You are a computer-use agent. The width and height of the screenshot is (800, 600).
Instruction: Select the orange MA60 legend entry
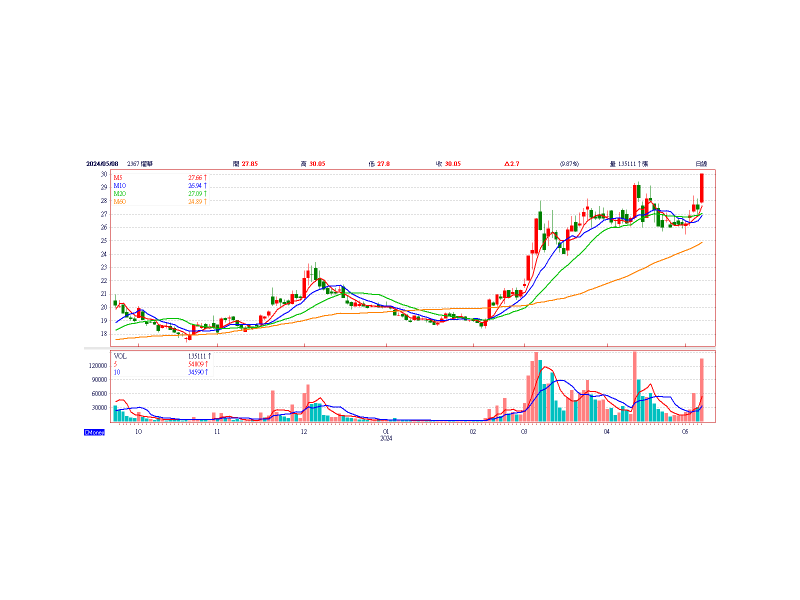point(120,201)
